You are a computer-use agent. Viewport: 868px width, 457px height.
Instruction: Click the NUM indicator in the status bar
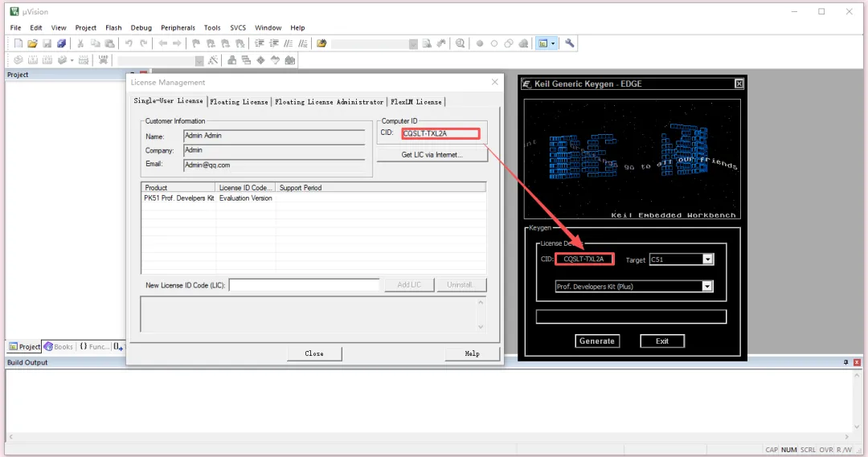[789, 450]
